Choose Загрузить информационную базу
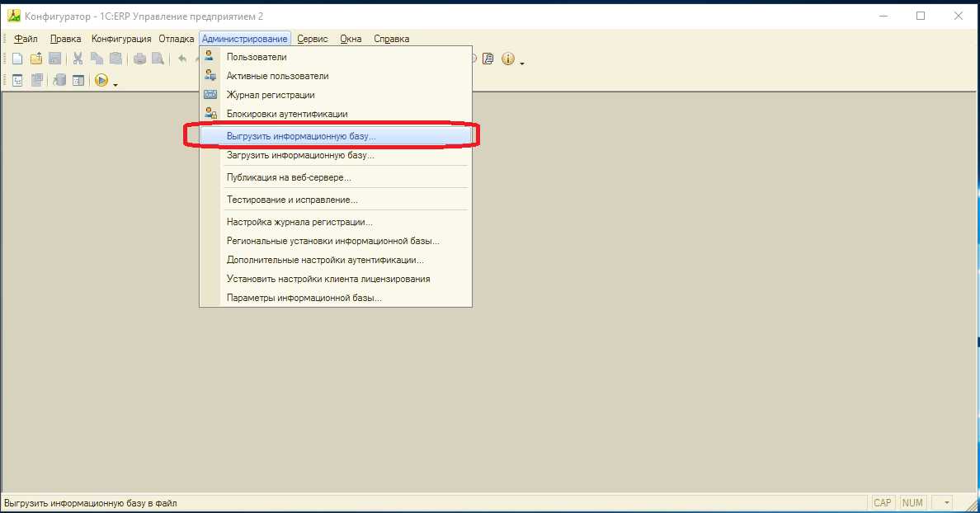Viewport: 980px width, 513px height. (x=336, y=155)
